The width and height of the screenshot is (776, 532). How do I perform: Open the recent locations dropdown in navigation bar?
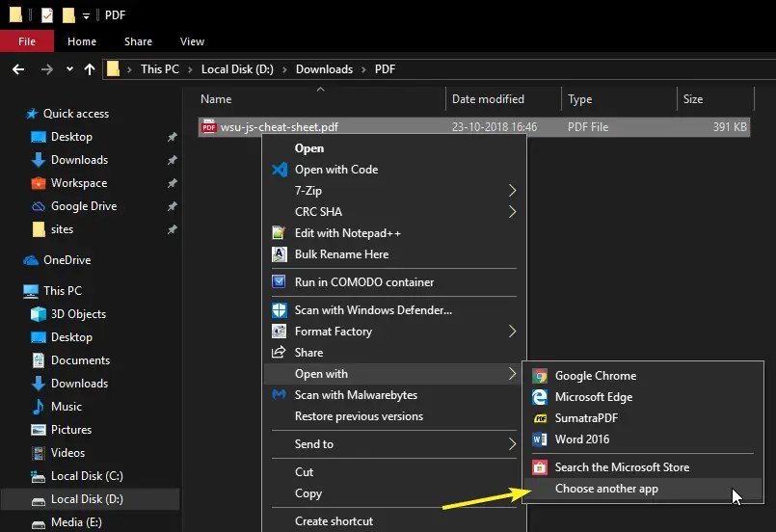point(69,69)
